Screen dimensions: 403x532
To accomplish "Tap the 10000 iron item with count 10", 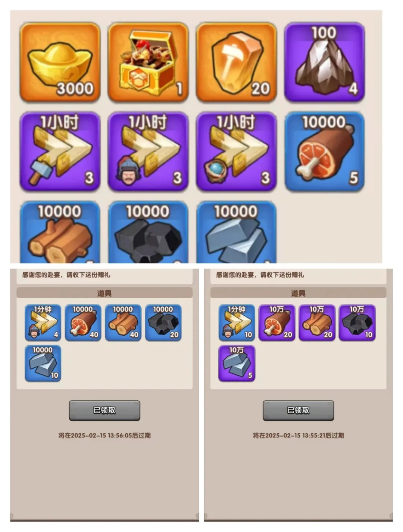I will point(43,364).
